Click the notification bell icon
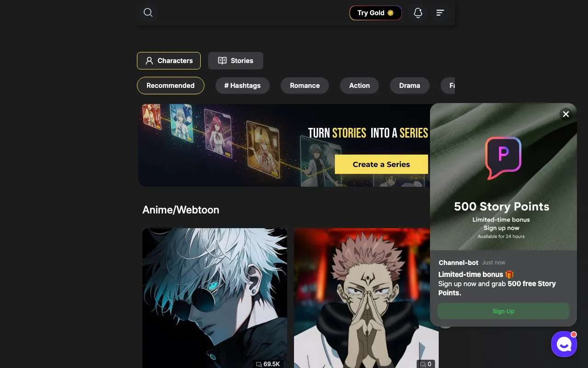This screenshot has height=368, width=588. 418,13
